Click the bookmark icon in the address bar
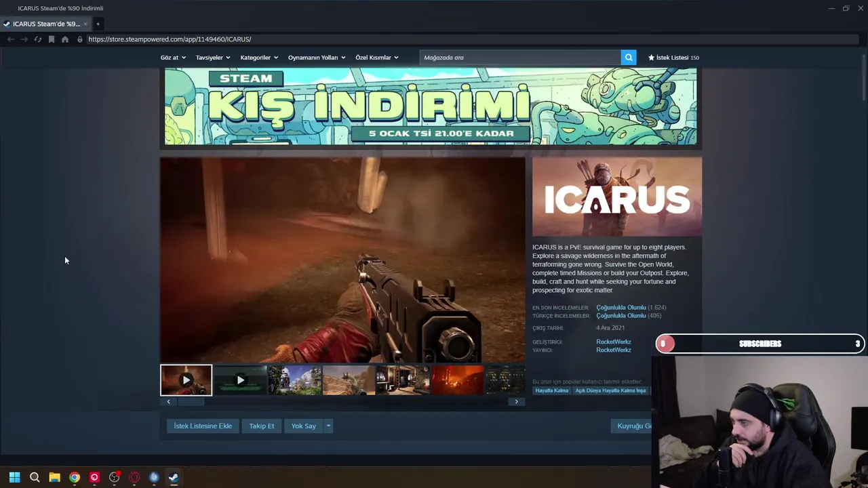The image size is (868, 488). coord(52,39)
